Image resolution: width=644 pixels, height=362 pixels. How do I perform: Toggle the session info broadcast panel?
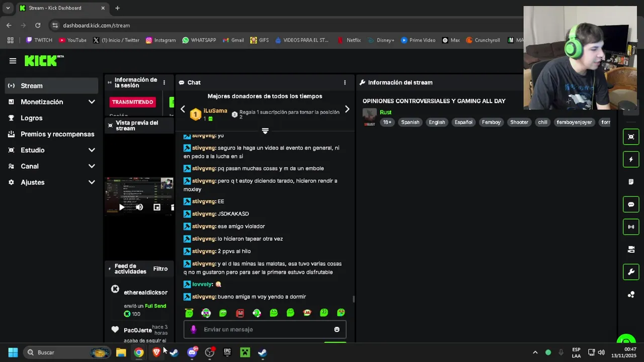tap(631, 227)
